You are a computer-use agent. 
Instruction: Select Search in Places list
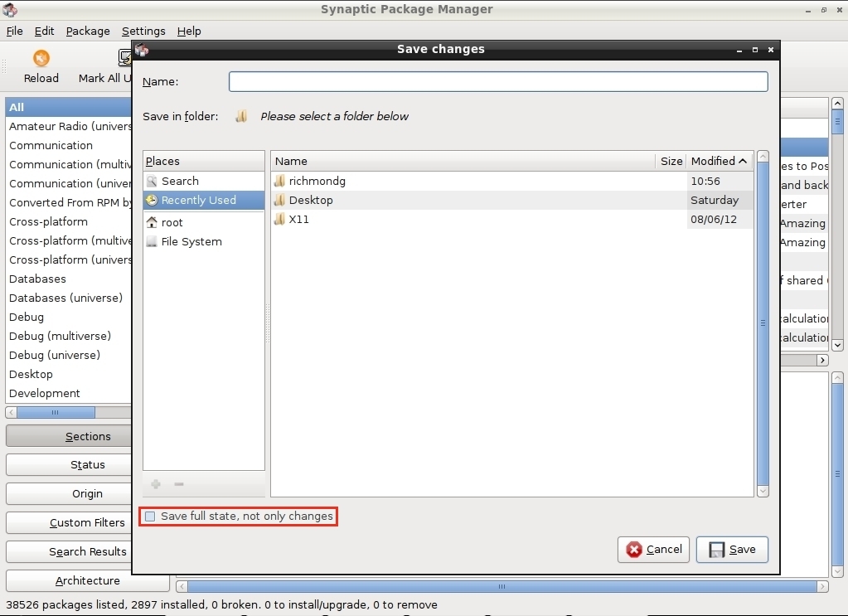(204, 182)
